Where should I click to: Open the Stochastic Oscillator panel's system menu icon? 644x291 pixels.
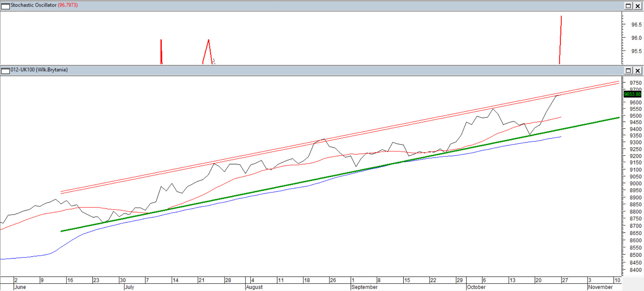(5, 6)
